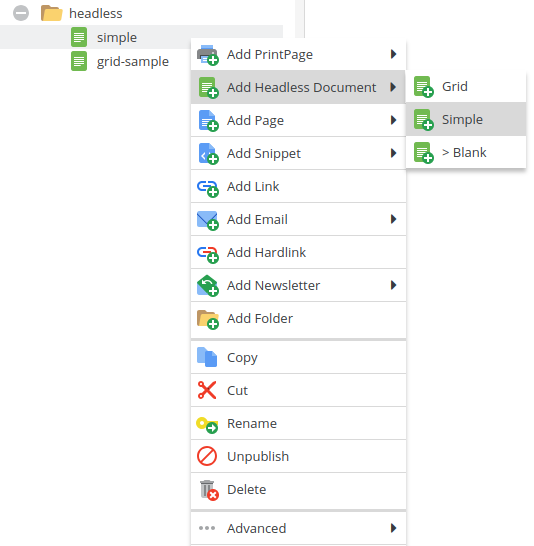
Task: Choose the Add Email menu entry
Action: point(298,219)
